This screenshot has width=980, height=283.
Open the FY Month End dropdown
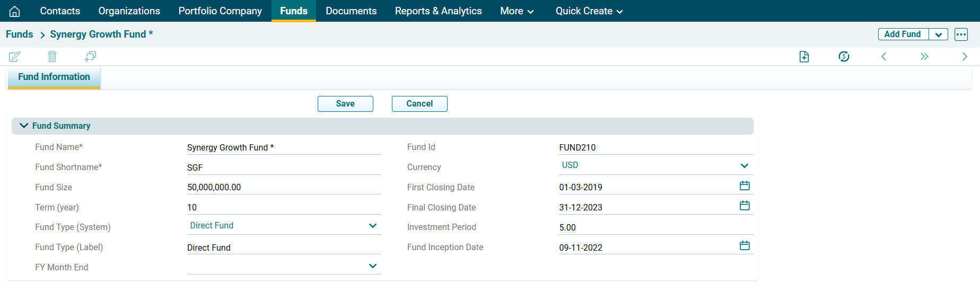coord(372,266)
